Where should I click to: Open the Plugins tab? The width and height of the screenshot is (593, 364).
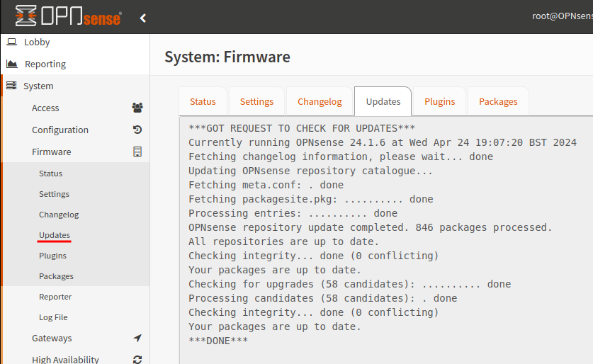[x=439, y=101]
